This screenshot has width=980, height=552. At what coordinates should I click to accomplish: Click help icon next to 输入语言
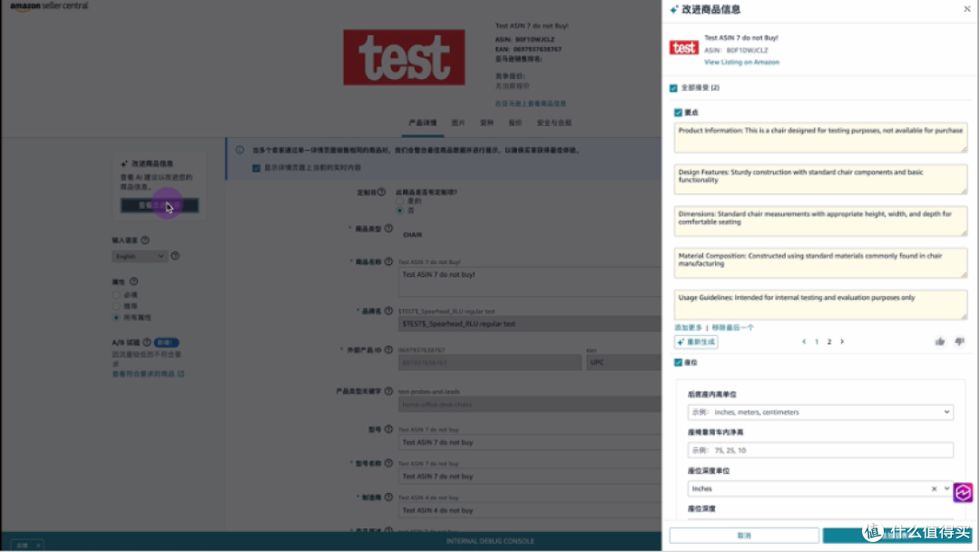pos(145,240)
